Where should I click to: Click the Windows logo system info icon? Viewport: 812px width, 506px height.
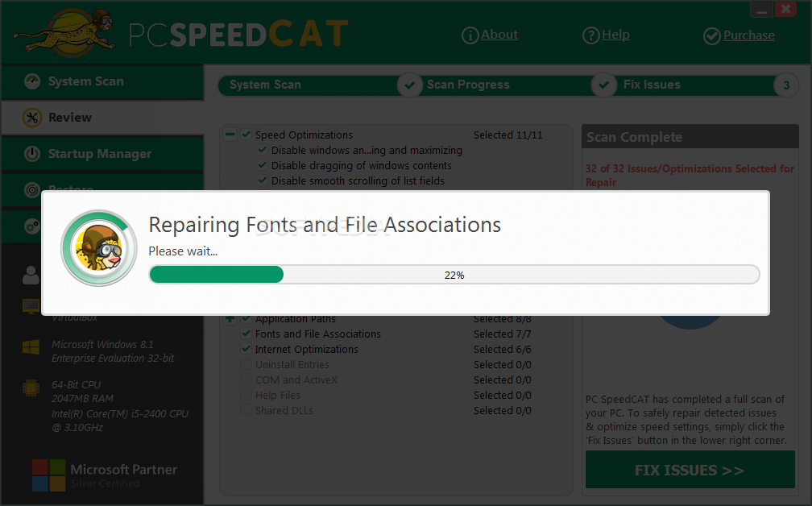click(31, 347)
